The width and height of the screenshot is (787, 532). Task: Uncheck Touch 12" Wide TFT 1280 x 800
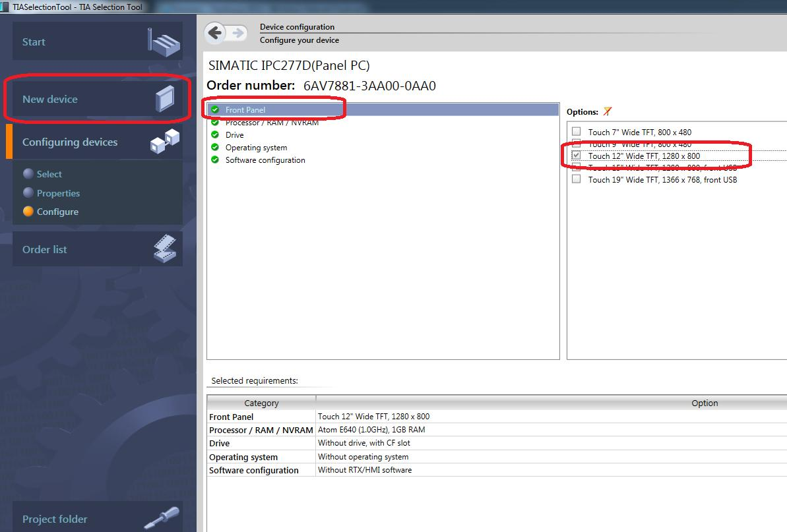(576, 156)
